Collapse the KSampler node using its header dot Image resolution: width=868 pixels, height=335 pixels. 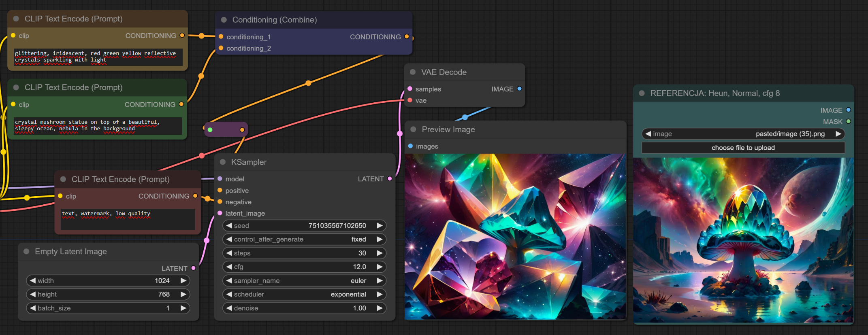[x=223, y=162]
